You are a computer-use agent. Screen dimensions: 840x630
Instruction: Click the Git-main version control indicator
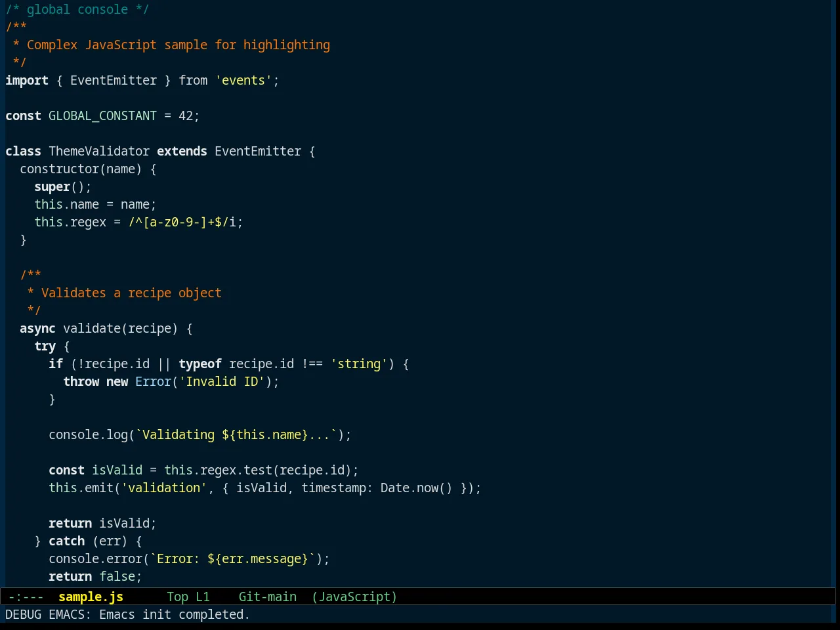click(x=268, y=597)
